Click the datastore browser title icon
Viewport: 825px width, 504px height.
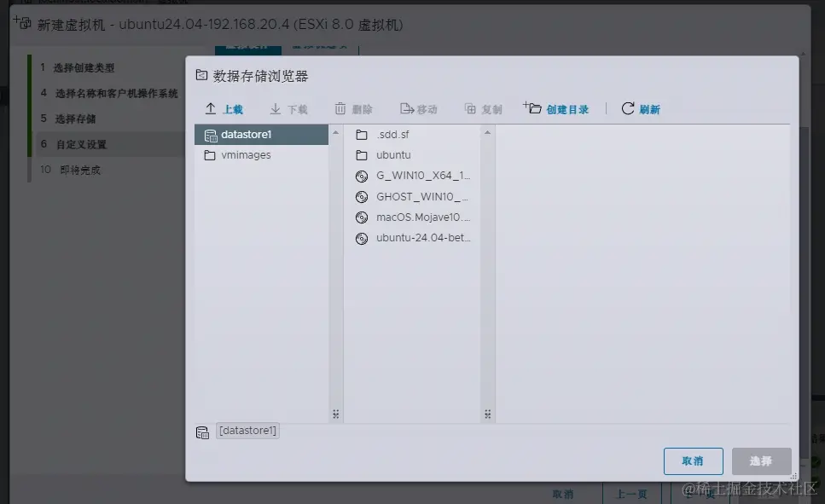pyautogui.click(x=201, y=75)
